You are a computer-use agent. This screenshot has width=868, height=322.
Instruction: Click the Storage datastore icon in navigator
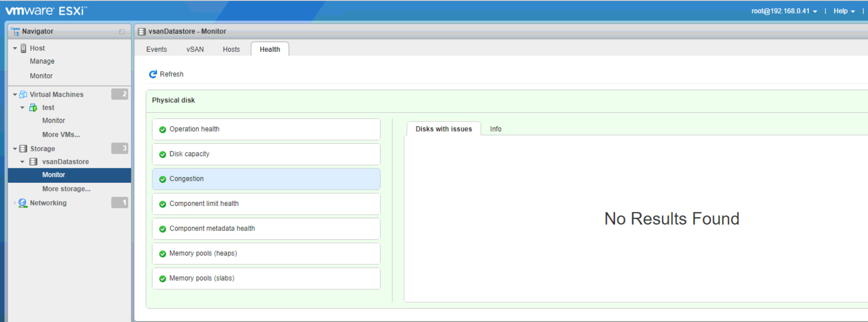(23, 149)
